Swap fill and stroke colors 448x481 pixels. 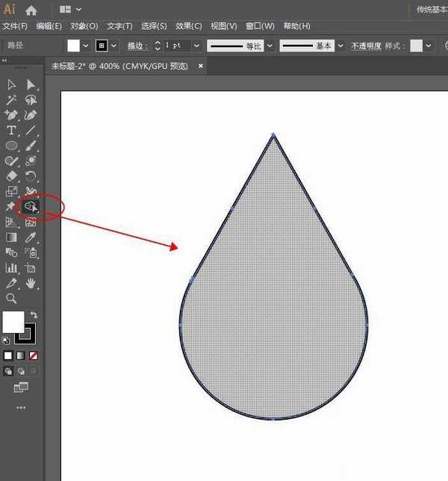pos(34,315)
